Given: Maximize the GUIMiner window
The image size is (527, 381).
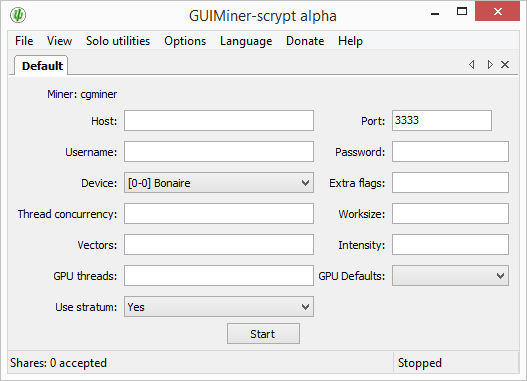Looking at the screenshot, I should click(x=462, y=11).
